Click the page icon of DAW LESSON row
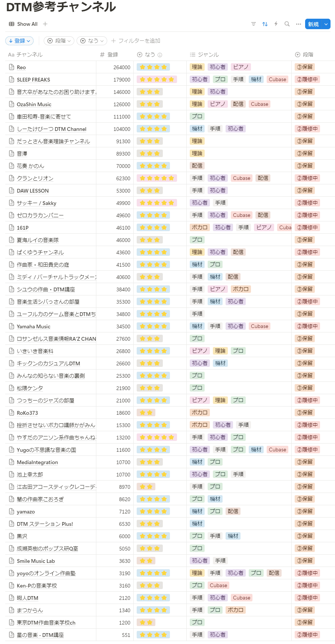Viewport: 335px width, 644px height. point(12,191)
